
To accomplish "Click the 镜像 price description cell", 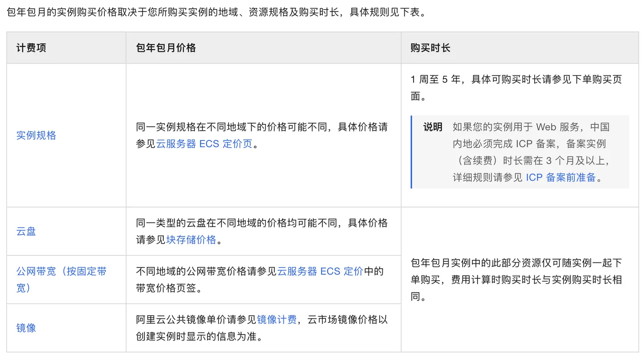I will pos(263,328).
